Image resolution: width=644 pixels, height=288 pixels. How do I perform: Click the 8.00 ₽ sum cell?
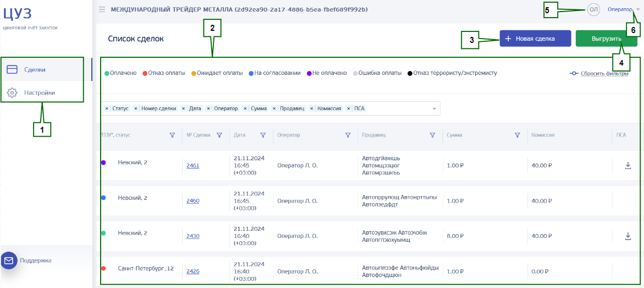(x=455, y=236)
